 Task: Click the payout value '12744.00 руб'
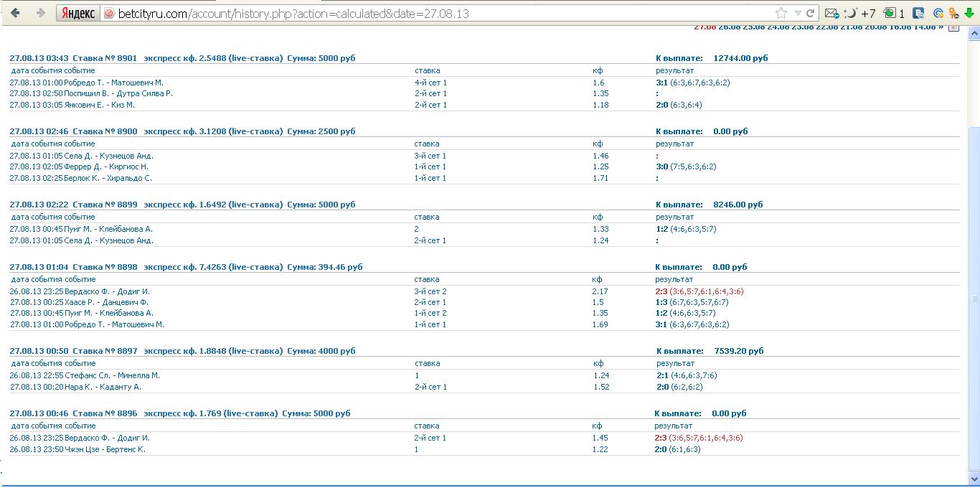click(x=740, y=58)
